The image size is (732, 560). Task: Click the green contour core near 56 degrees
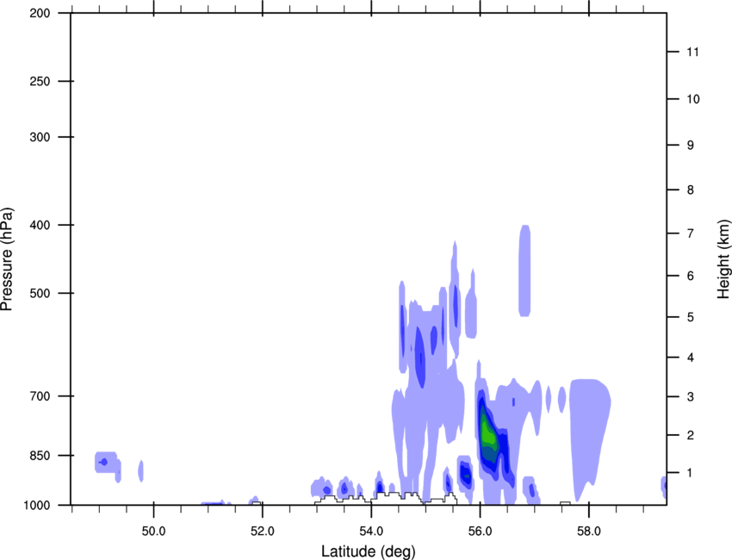pyautogui.click(x=487, y=432)
